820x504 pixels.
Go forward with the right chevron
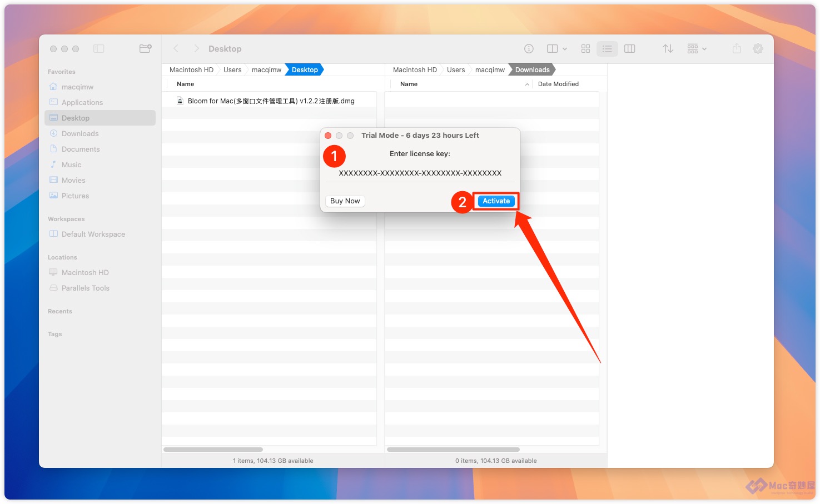click(x=196, y=49)
